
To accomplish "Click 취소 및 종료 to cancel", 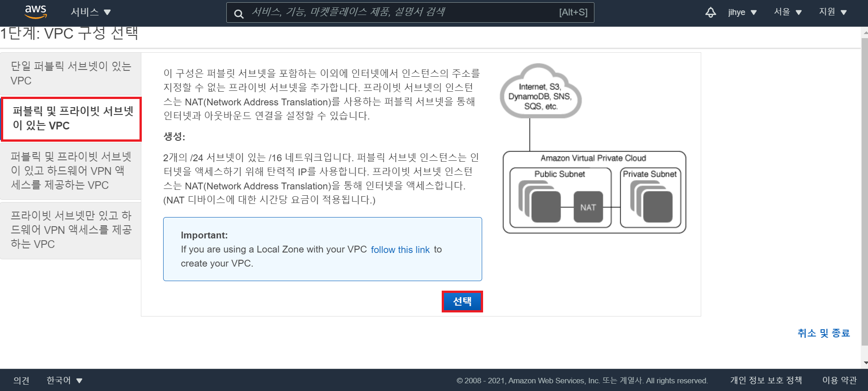I will [x=823, y=333].
